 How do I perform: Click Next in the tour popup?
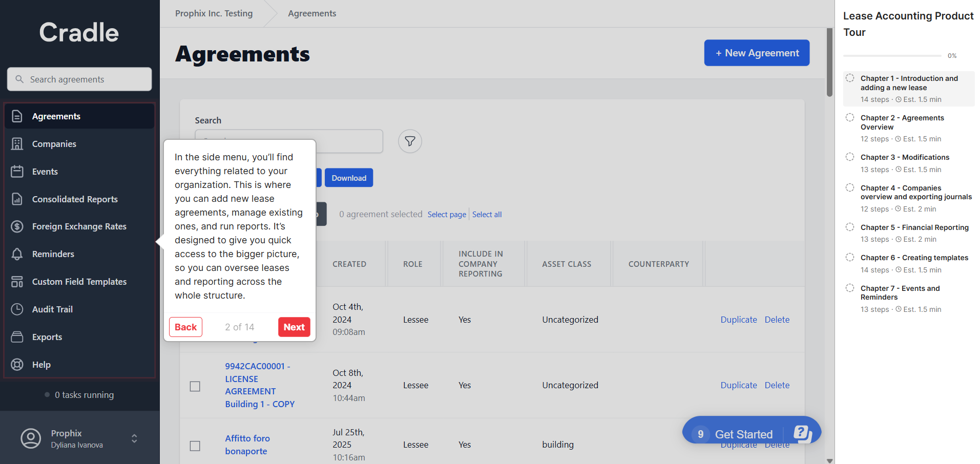tap(294, 327)
